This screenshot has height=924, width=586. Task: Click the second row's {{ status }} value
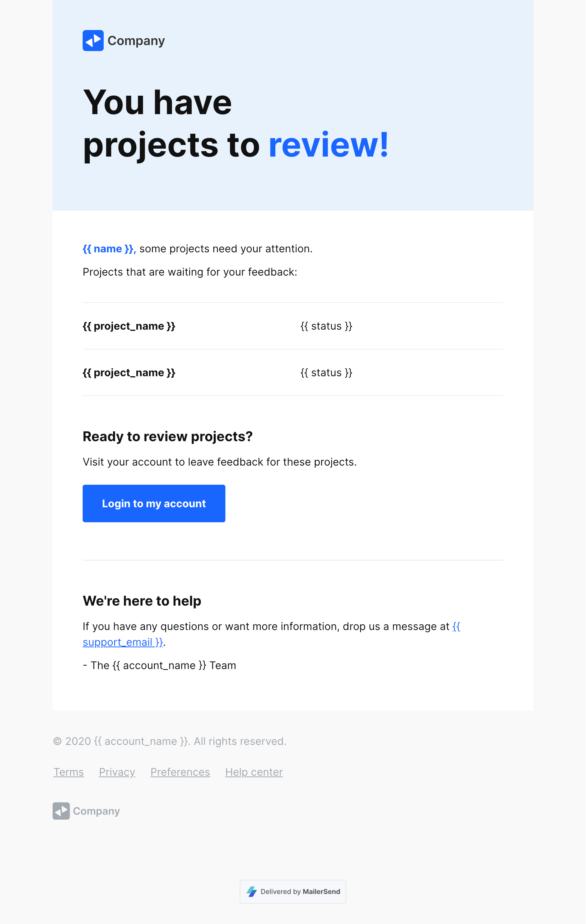coord(326,372)
